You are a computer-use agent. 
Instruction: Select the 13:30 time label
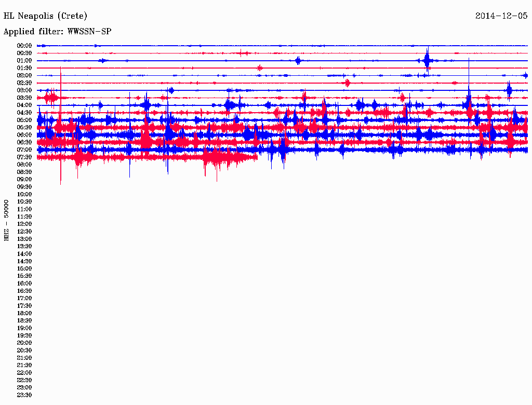24,246
